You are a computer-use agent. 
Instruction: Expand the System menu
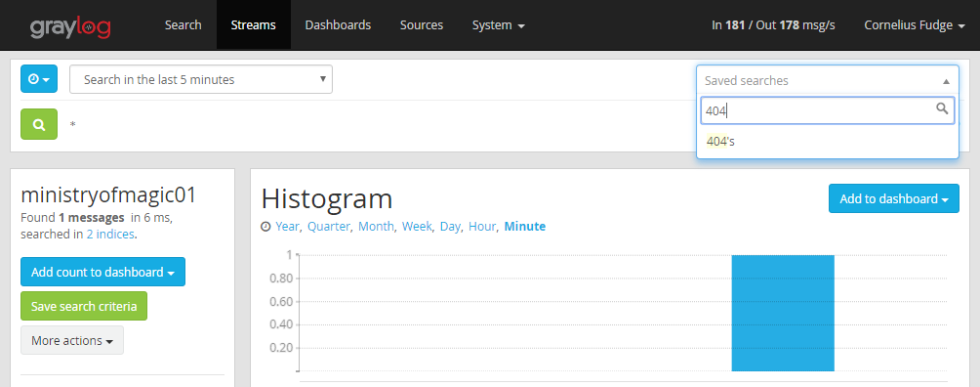(x=499, y=25)
